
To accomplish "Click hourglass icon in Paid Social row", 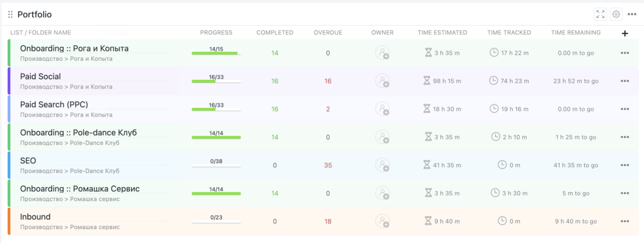I will (x=427, y=80).
